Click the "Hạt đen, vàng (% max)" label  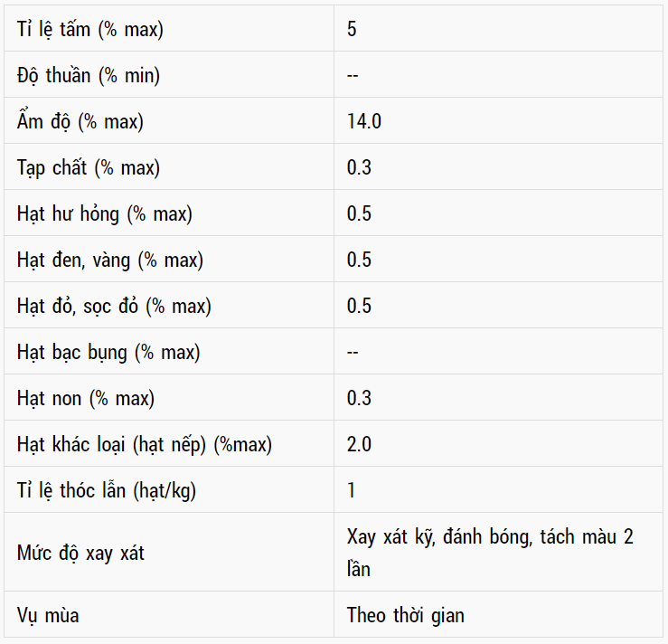(110, 260)
